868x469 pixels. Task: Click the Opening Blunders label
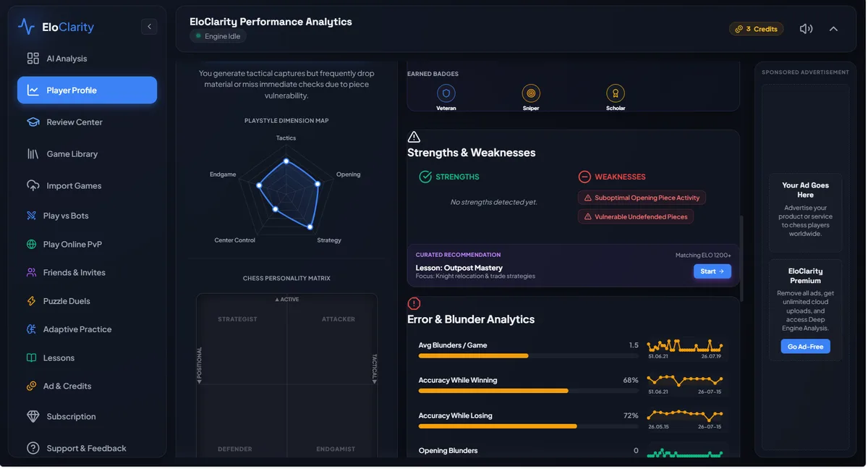448,450
